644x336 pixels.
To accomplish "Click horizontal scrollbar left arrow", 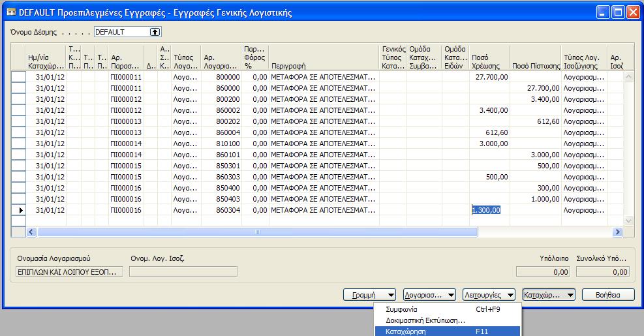I will [x=31, y=232].
